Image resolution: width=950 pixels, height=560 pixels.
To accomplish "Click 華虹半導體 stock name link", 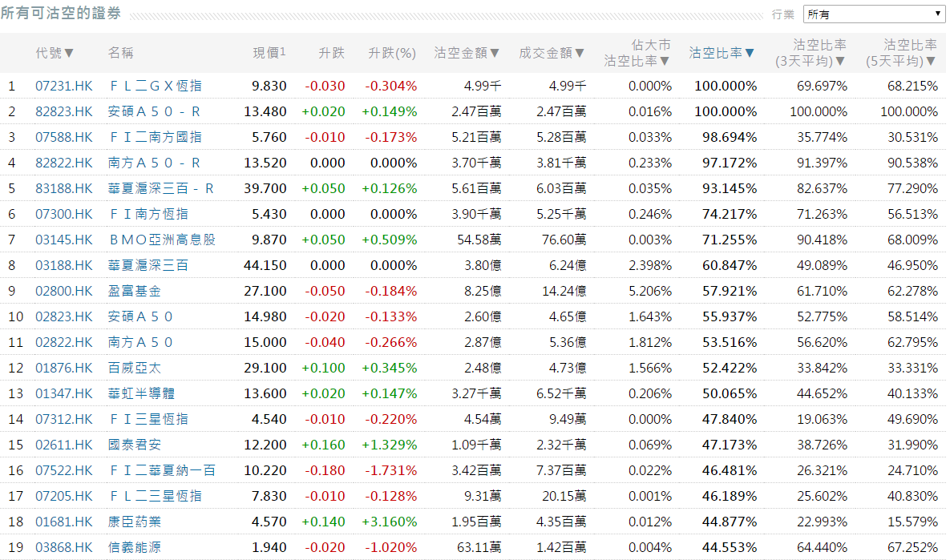I will coord(141,393).
